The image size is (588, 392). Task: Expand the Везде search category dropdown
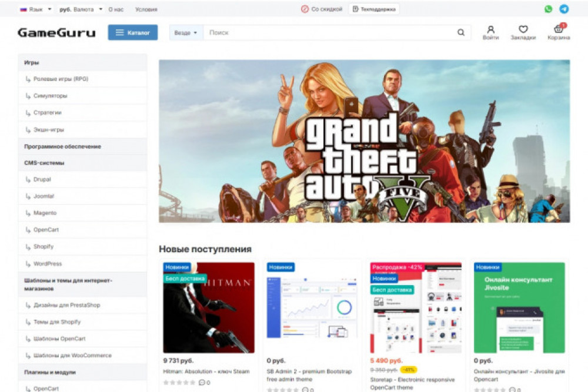[186, 32]
